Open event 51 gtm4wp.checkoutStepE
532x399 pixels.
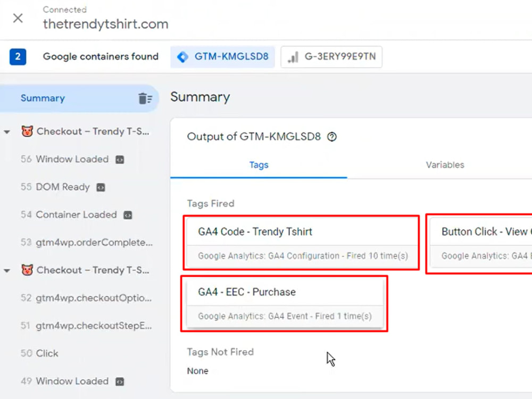coord(86,326)
